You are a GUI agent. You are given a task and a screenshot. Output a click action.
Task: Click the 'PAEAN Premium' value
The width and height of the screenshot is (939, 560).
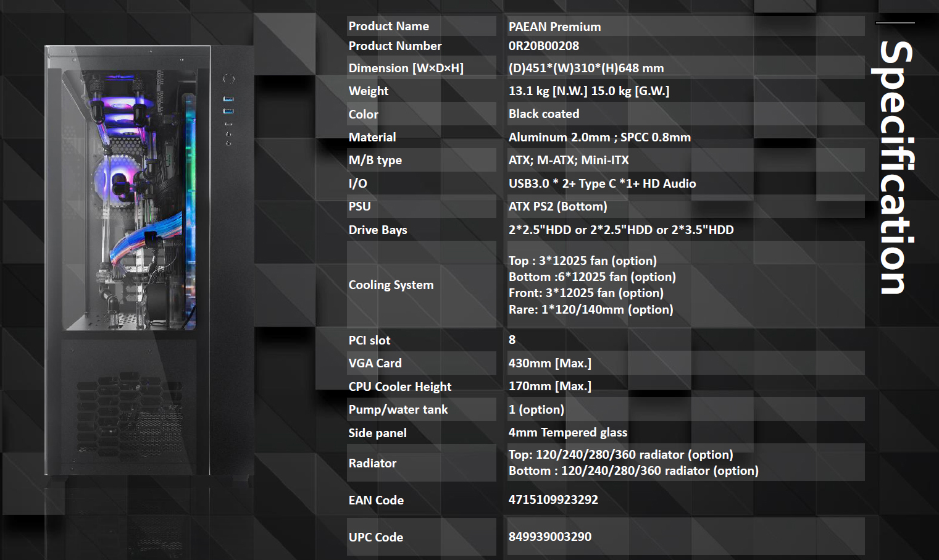[554, 27]
